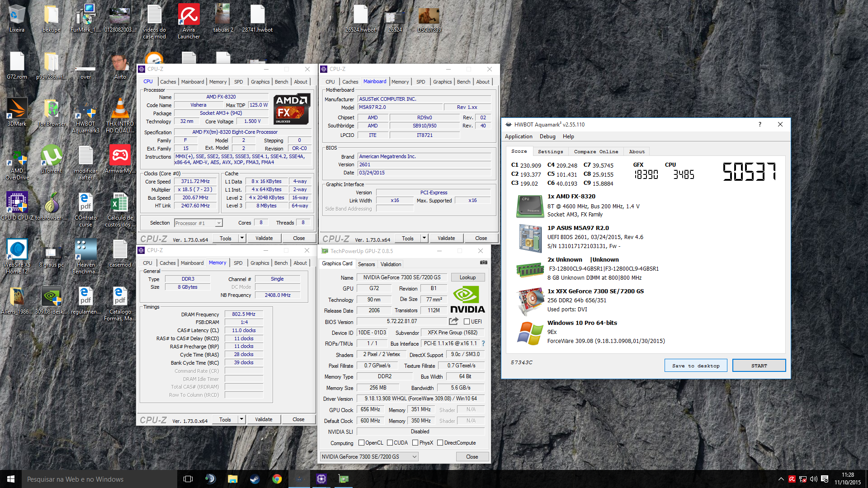Open the 3DMark desktop shortcut
This screenshot has height=488, width=868.
(x=17, y=112)
